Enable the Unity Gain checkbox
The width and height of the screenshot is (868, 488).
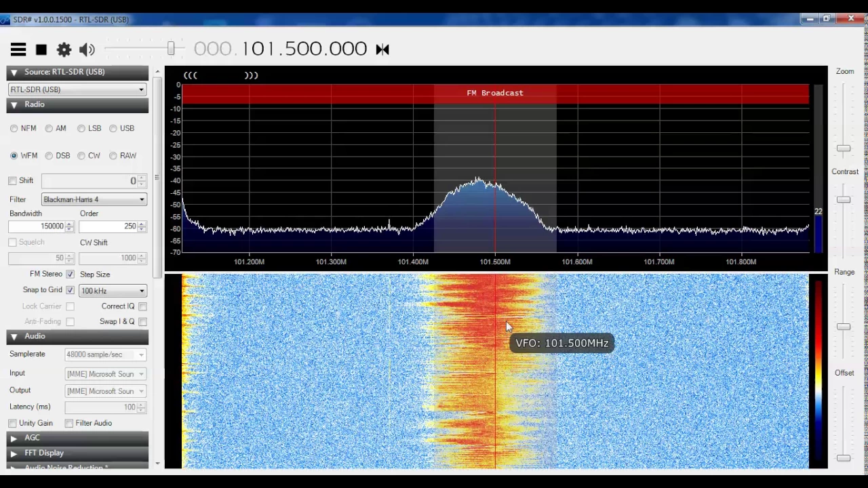(12, 424)
